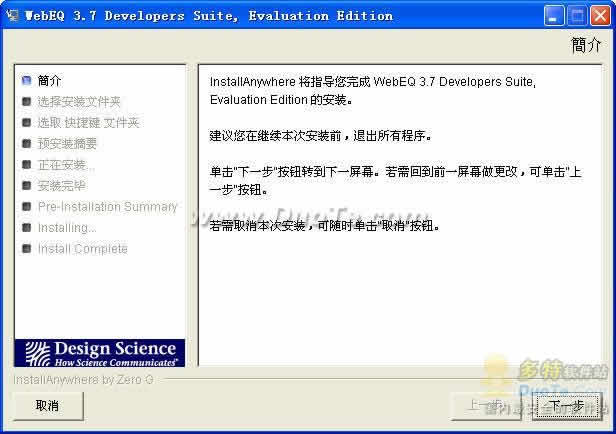This screenshot has height=434, width=616.
Task: Click the 选择安装文件夹 step label
Action: (79, 102)
